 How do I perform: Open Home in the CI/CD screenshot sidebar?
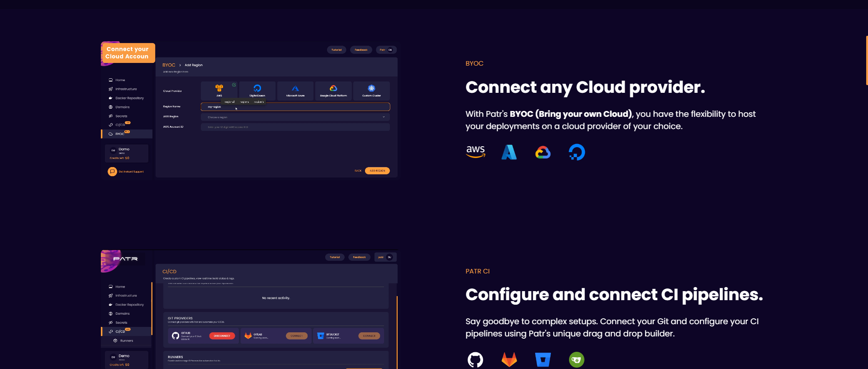(117, 287)
